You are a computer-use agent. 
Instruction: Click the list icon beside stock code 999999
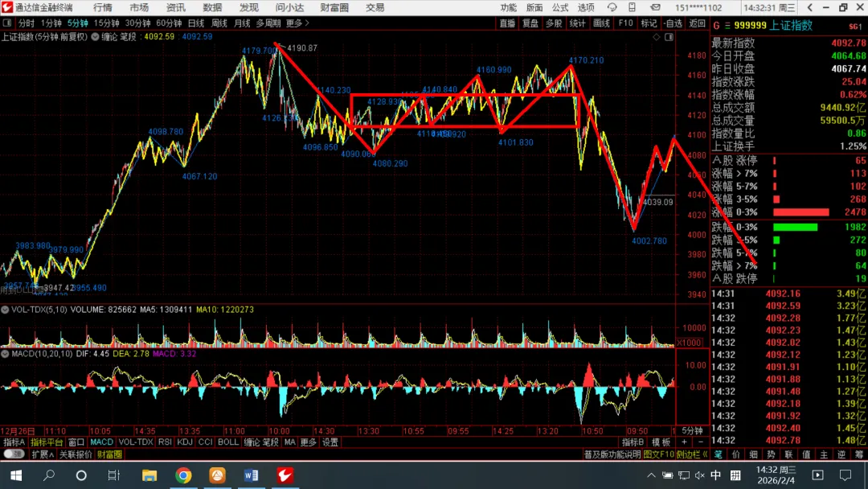[x=727, y=26]
